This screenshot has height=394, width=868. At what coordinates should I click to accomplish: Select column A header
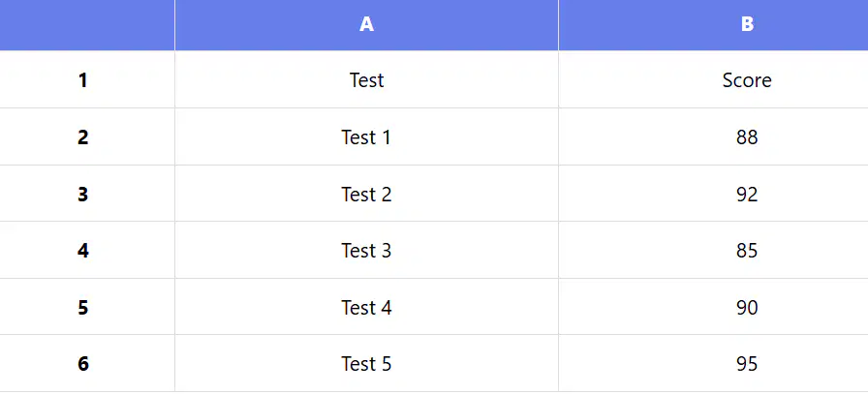(366, 25)
